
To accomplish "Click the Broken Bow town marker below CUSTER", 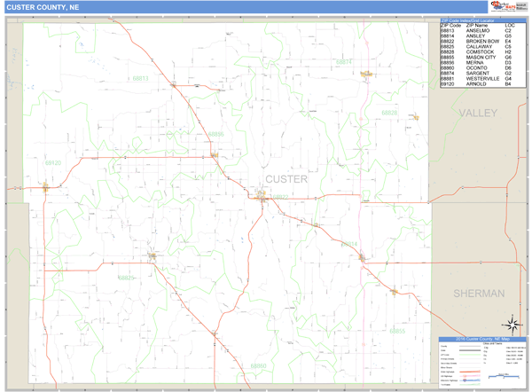I will tap(263, 198).
